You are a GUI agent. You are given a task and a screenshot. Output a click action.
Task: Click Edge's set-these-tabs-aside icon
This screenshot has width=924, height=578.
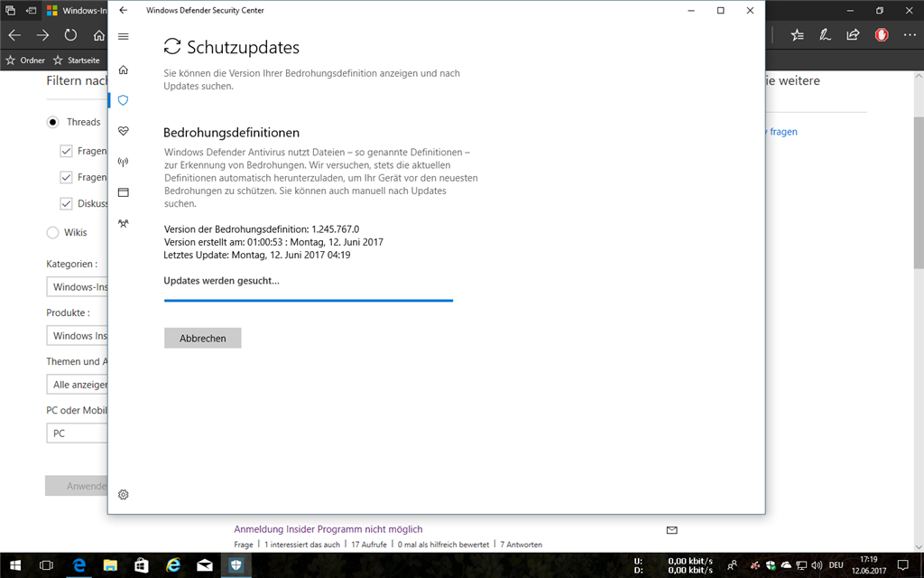pyautogui.click(x=32, y=10)
